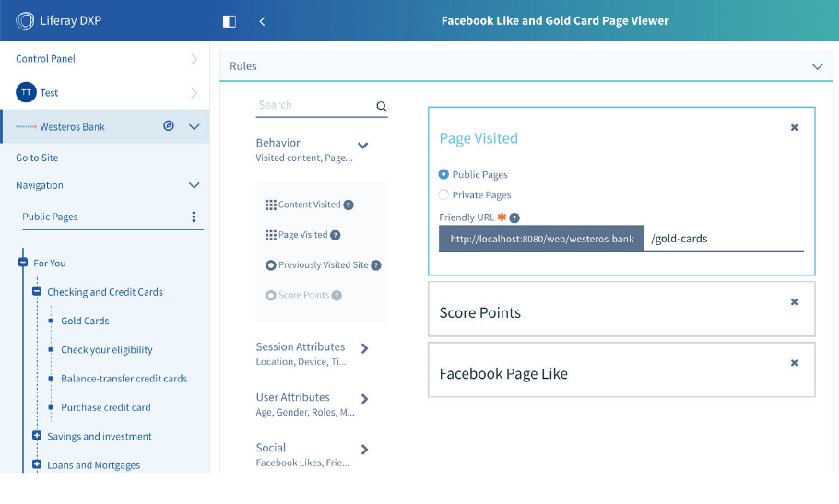Viewport: 839px width, 504px height.
Task: Go back using the header arrow
Action: click(262, 21)
